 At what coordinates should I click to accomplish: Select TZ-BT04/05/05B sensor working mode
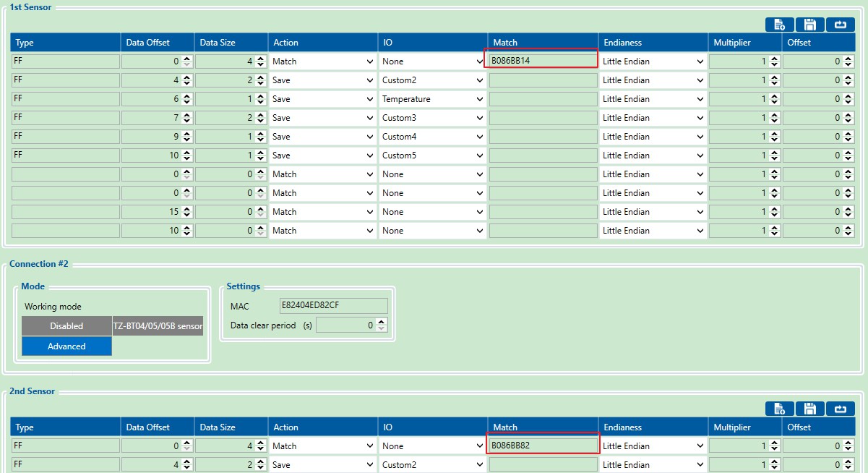(x=158, y=326)
